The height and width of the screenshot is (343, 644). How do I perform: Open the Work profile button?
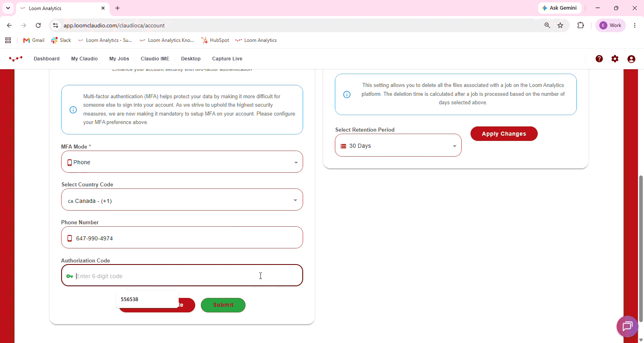tap(611, 25)
